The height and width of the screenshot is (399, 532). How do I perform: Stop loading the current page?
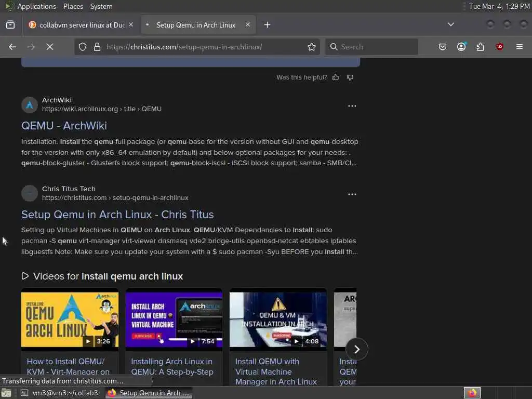(50, 47)
